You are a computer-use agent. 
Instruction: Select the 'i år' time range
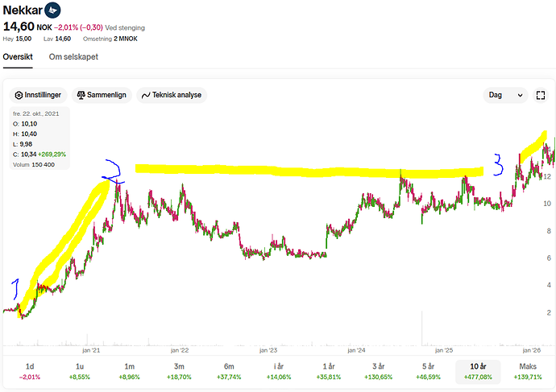[279, 371]
